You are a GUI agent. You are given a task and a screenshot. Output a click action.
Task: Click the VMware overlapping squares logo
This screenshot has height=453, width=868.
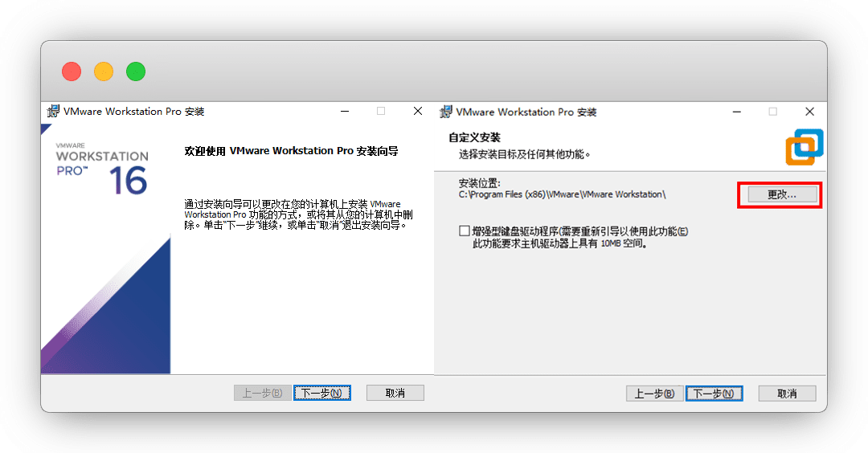(804, 147)
